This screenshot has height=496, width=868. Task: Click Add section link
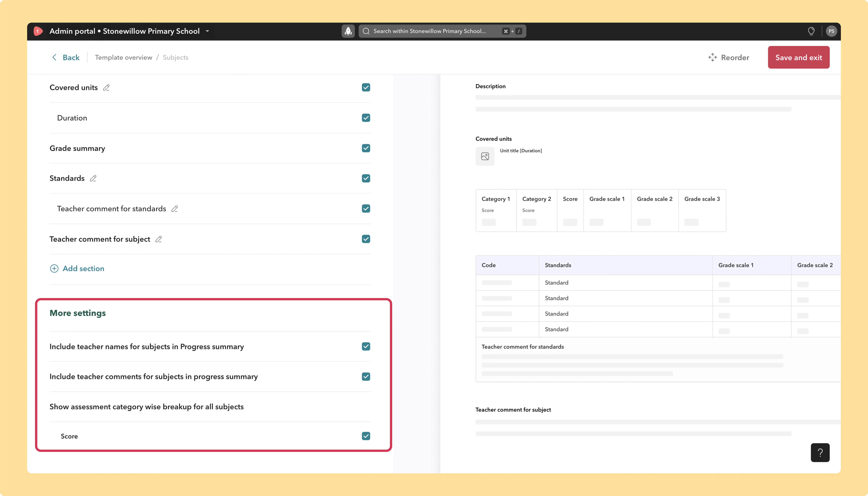point(77,269)
